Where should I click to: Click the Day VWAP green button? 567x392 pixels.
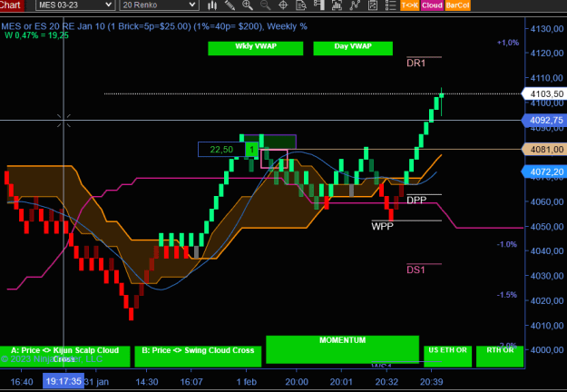click(x=353, y=48)
